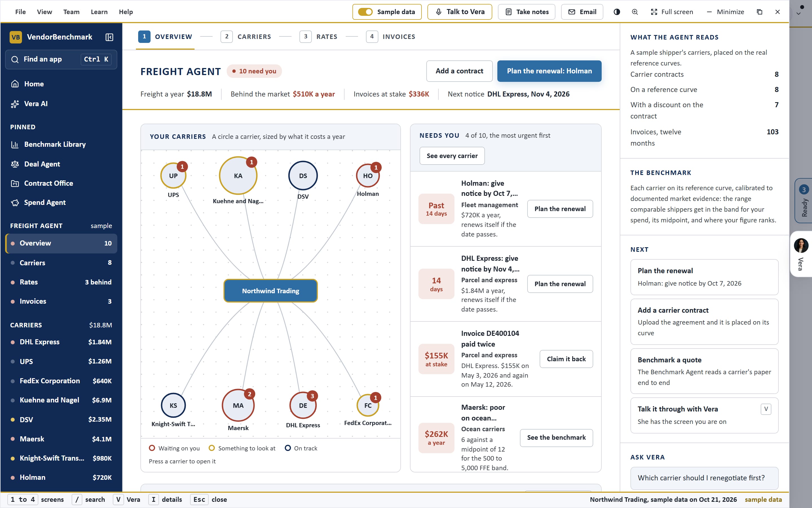Open Talk it through with Vera card
Image resolution: width=812 pixels, height=508 pixels.
pos(704,415)
